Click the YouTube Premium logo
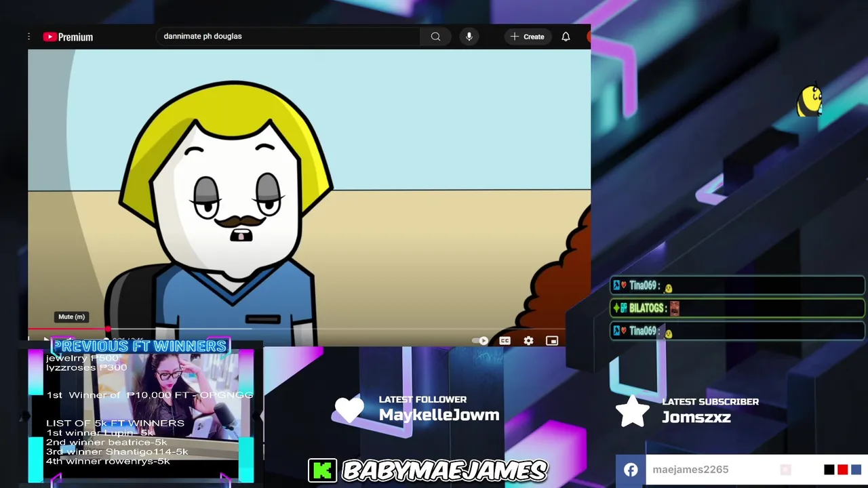 pos(68,37)
